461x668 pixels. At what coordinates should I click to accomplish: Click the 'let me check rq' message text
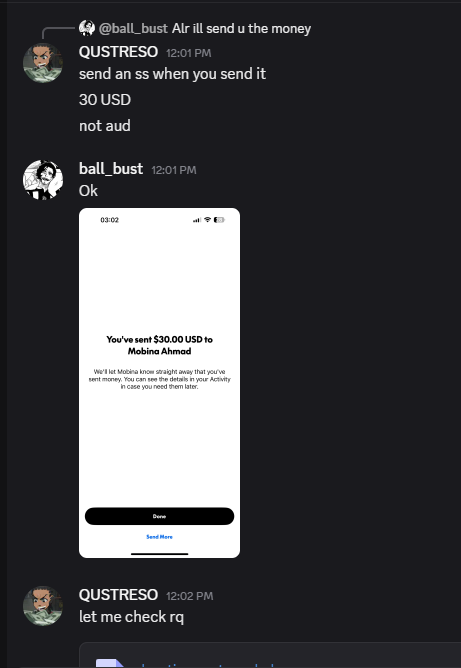click(x=131, y=617)
